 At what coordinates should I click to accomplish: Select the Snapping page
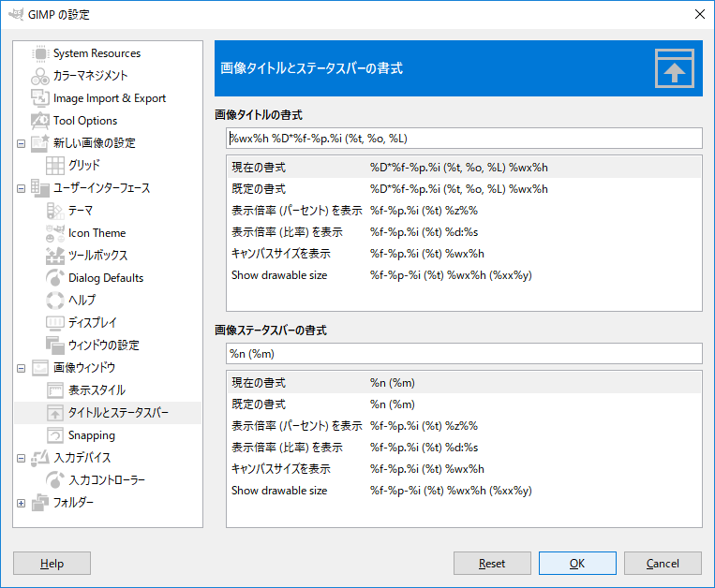[91, 435]
